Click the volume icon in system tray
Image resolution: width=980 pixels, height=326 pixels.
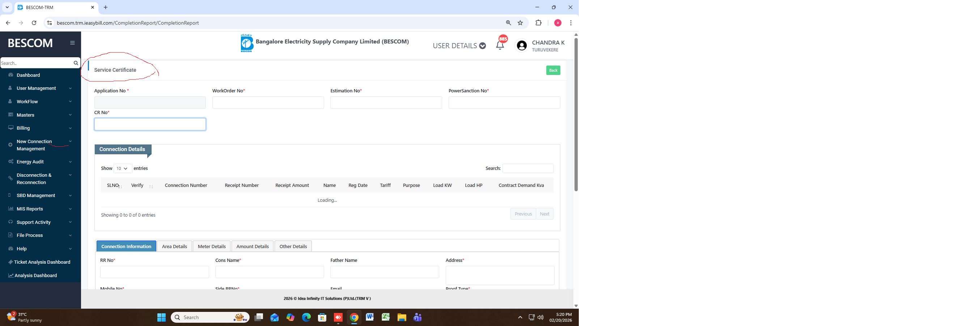pyautogui.click(x=540, y=317)
